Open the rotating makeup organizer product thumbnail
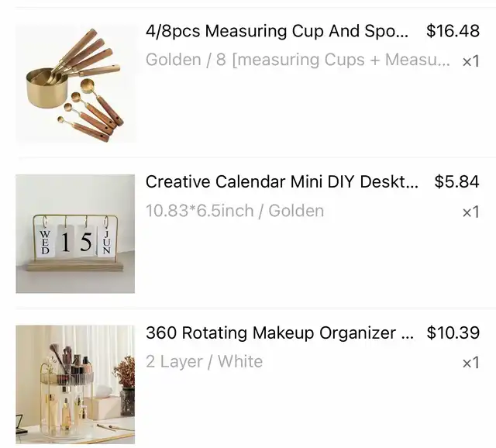 point(75,384)
